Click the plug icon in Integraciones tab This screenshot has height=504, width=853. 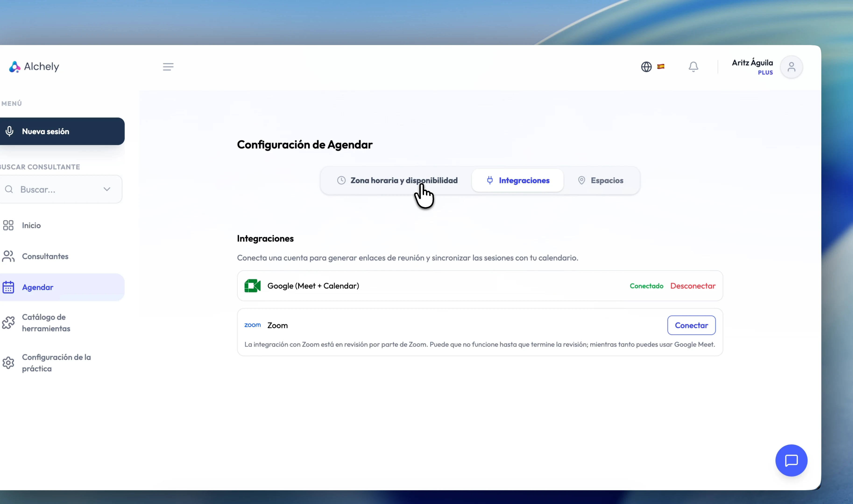490,180
